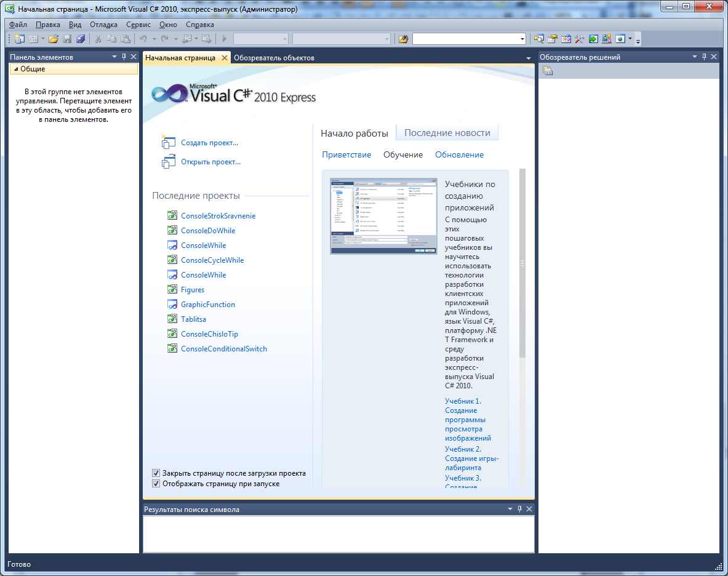Click the New Project toolbar icon
This screenshot has width=728, height=576.
tap(20, 39)
